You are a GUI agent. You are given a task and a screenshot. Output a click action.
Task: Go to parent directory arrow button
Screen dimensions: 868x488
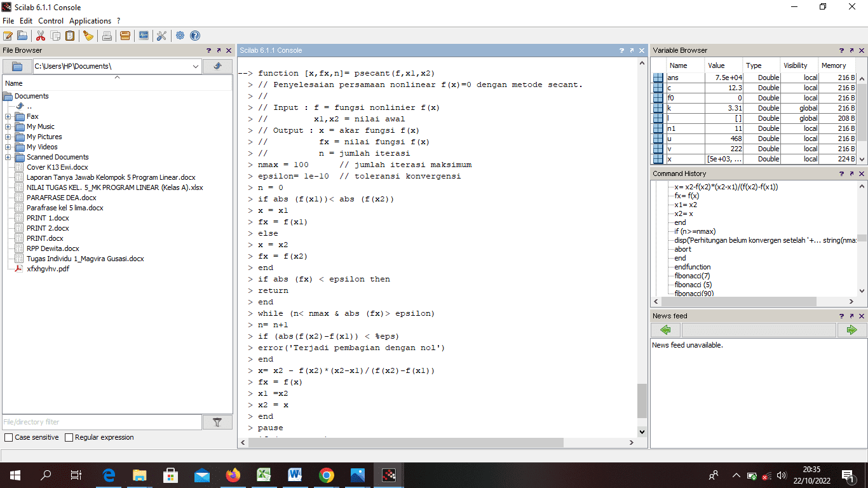(x=218, y=66)
